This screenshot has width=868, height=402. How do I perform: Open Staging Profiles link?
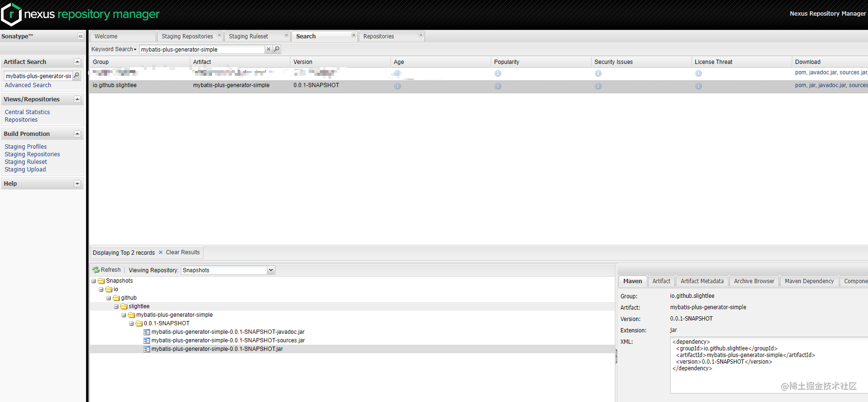coord(26,147)
